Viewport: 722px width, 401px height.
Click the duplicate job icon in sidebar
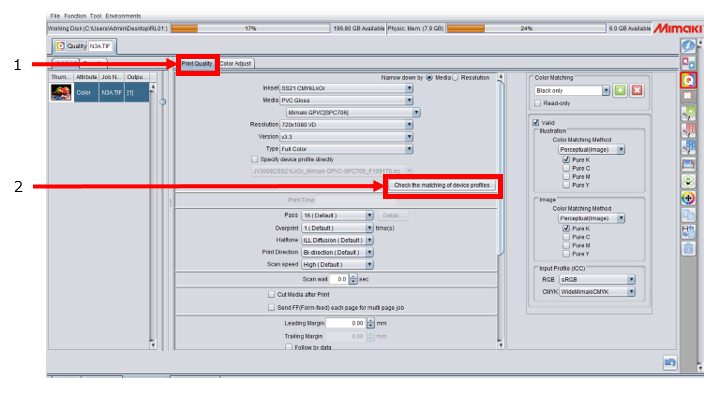pos(688,215)
